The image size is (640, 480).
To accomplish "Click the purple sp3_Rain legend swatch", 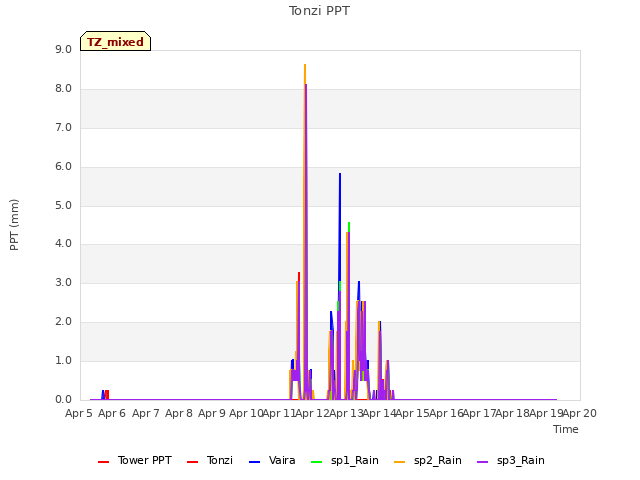I will pos(482,462).
